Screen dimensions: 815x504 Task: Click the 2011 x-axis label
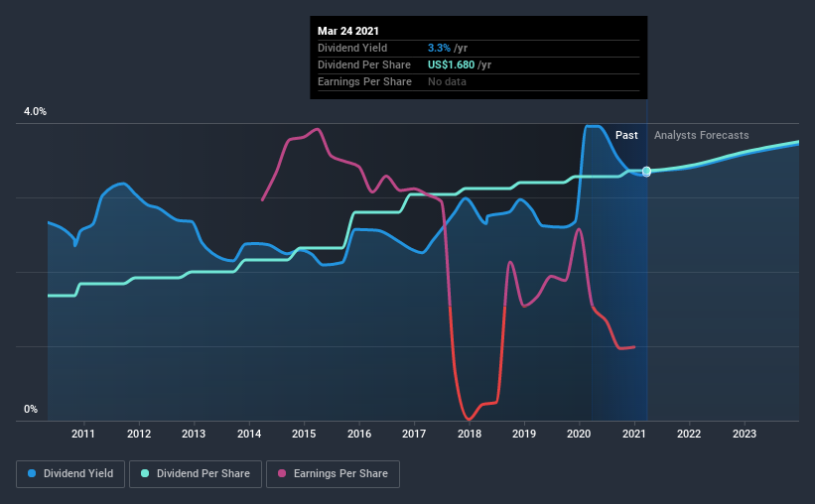tap(83, 434)
